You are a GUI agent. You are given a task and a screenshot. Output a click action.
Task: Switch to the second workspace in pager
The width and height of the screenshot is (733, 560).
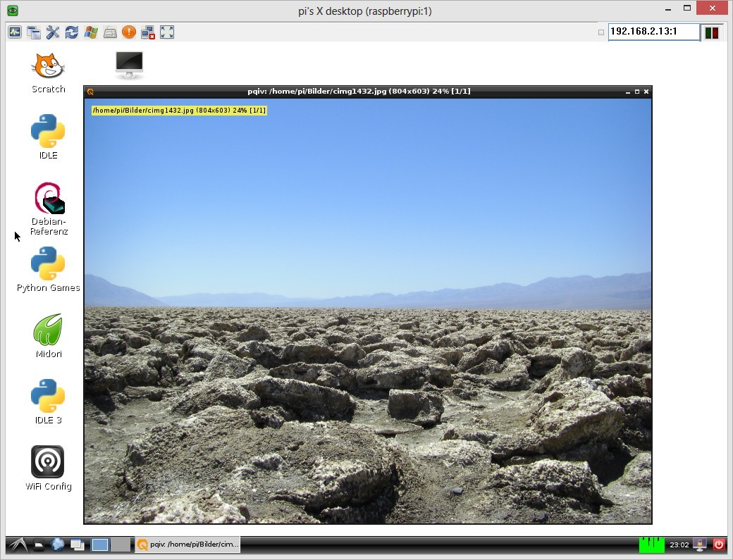click(121, 545)
